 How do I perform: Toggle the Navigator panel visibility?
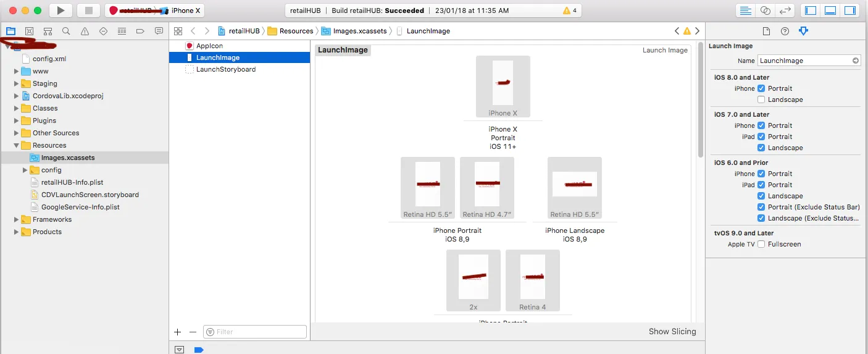pyautogui.click(x=811, y=11)
